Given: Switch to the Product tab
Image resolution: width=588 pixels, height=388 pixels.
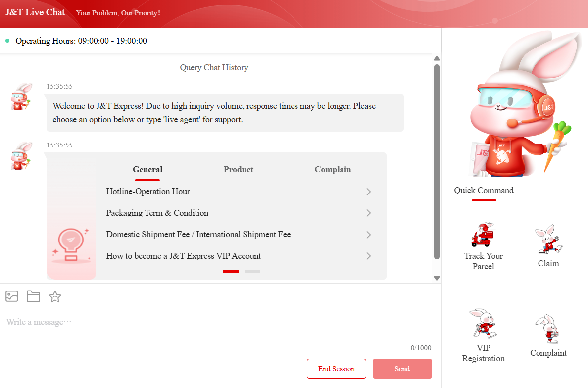Looking at the screenshot, I should coord(238,169).
